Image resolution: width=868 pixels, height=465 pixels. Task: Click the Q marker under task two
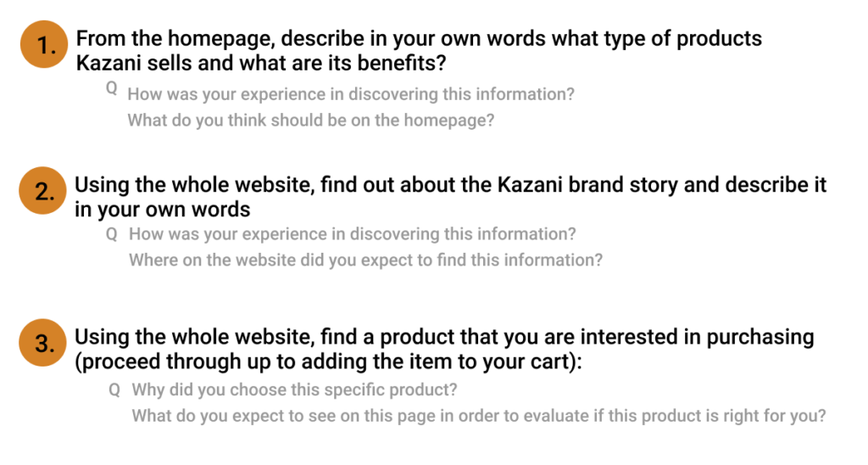112,234
